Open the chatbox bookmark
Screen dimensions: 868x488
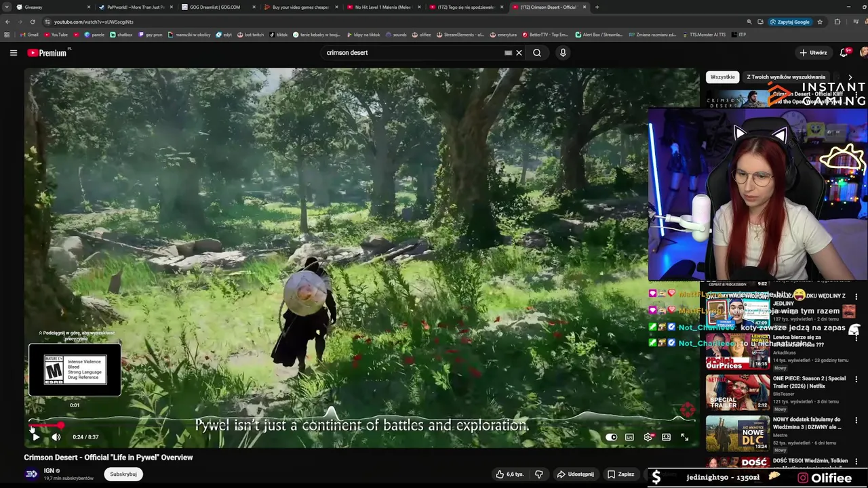121,35
